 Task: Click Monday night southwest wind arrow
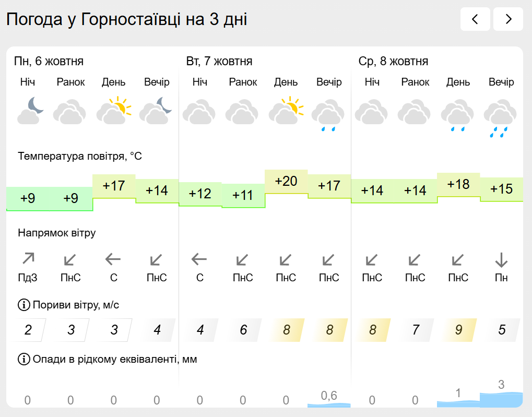(28, 259)
